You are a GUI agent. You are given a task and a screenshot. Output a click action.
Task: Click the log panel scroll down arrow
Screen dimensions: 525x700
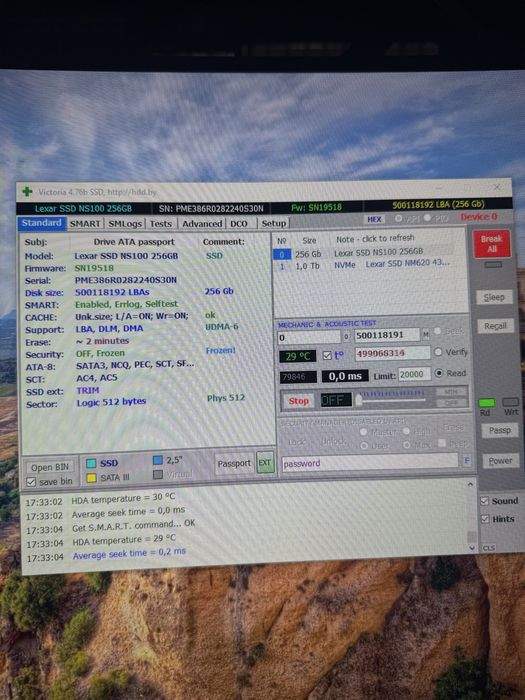(x=472, y=547)
